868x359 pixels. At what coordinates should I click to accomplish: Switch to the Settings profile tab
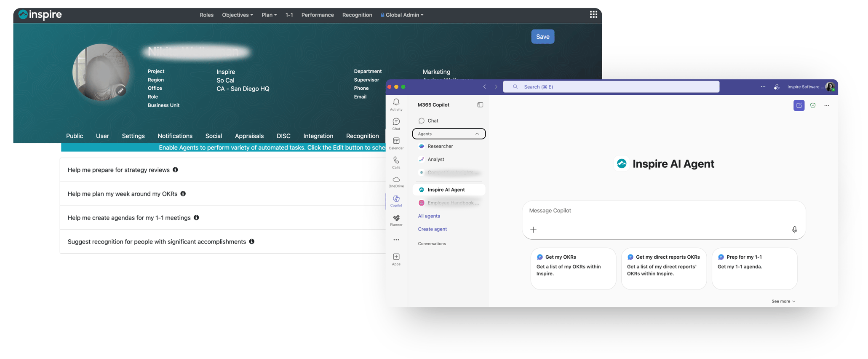click(133, 136)
